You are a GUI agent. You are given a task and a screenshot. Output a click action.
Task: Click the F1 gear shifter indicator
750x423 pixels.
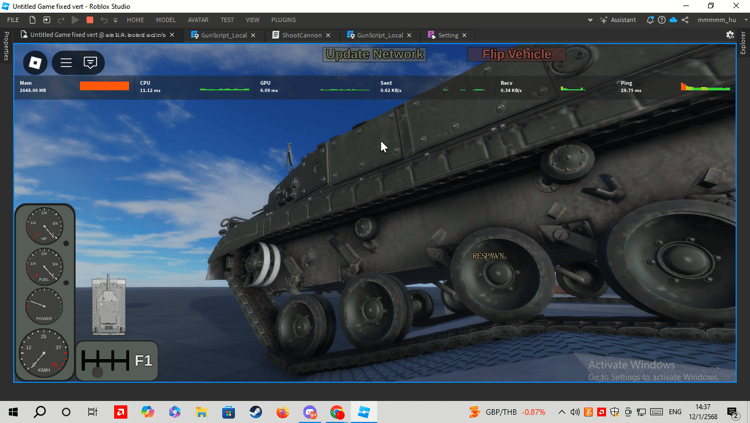tap(117, 361)
